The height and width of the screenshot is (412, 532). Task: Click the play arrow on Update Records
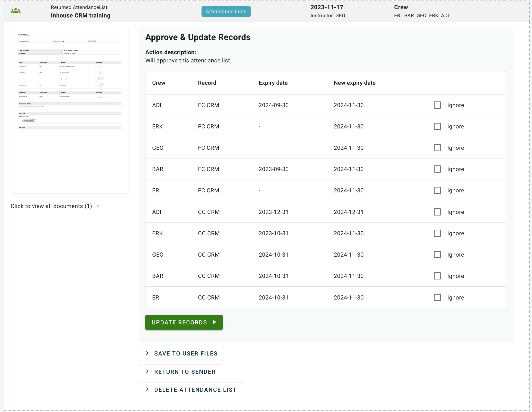(x=214, y=322)
